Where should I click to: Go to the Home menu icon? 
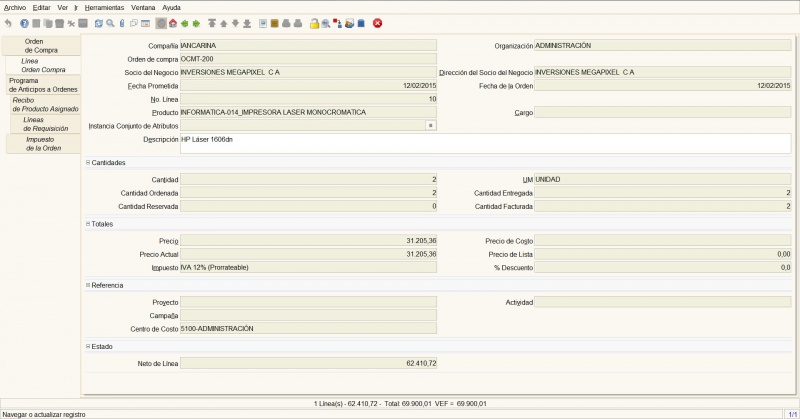(x=173, y=23)
